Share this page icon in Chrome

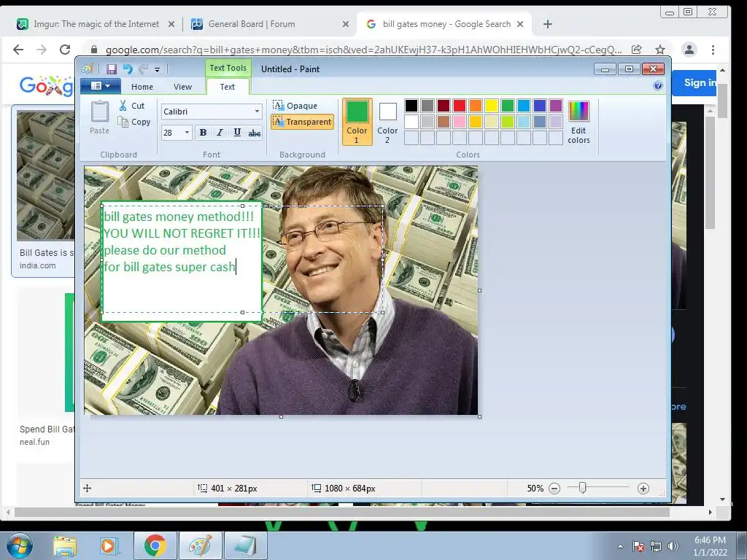[x=636, y=50]
